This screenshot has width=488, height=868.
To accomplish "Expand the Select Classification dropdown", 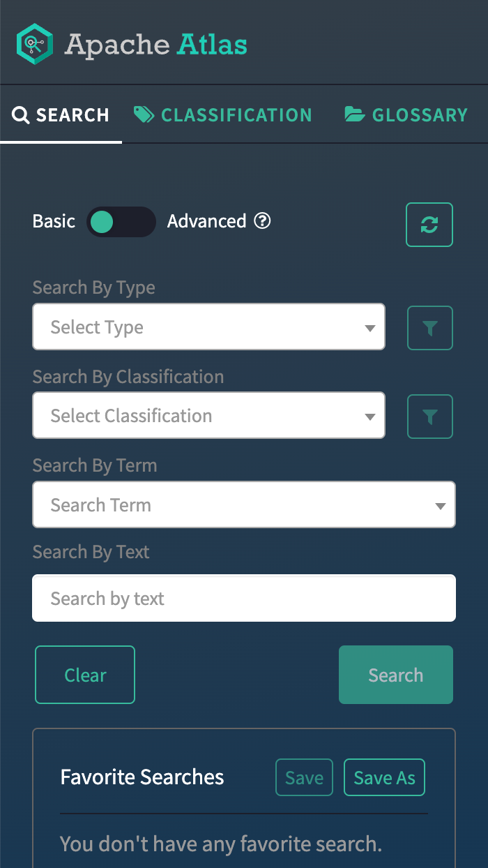I will pos(208,415).
